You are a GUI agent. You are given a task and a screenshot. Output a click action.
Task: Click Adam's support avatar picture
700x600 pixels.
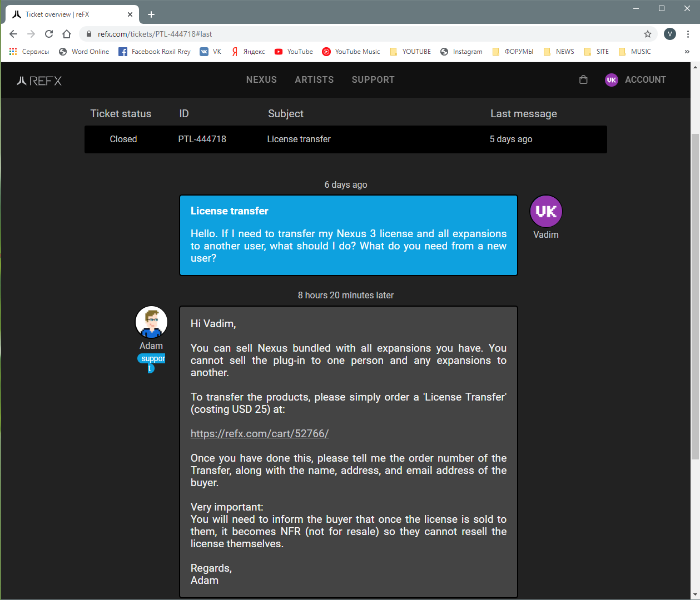pos(151,322)
